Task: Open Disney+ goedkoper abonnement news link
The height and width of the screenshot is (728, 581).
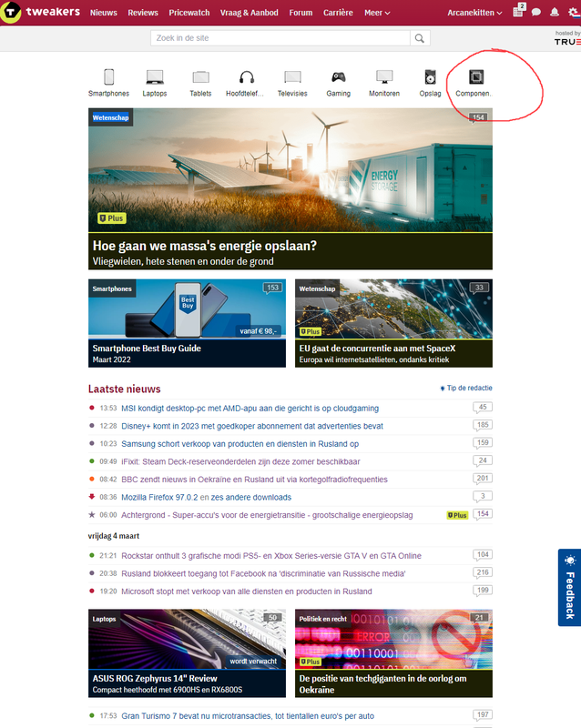Action: point(252,426)
